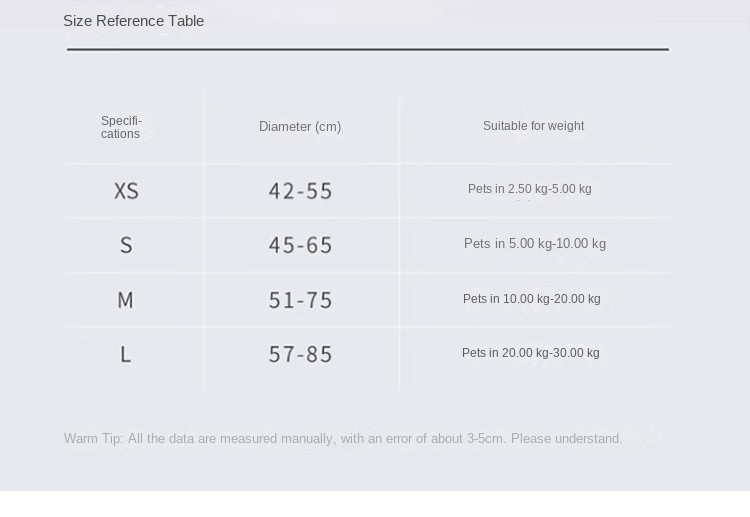Select the XS size cell
Image resolution: width=750 pixels, height=517 pixels.
[126, 191]
